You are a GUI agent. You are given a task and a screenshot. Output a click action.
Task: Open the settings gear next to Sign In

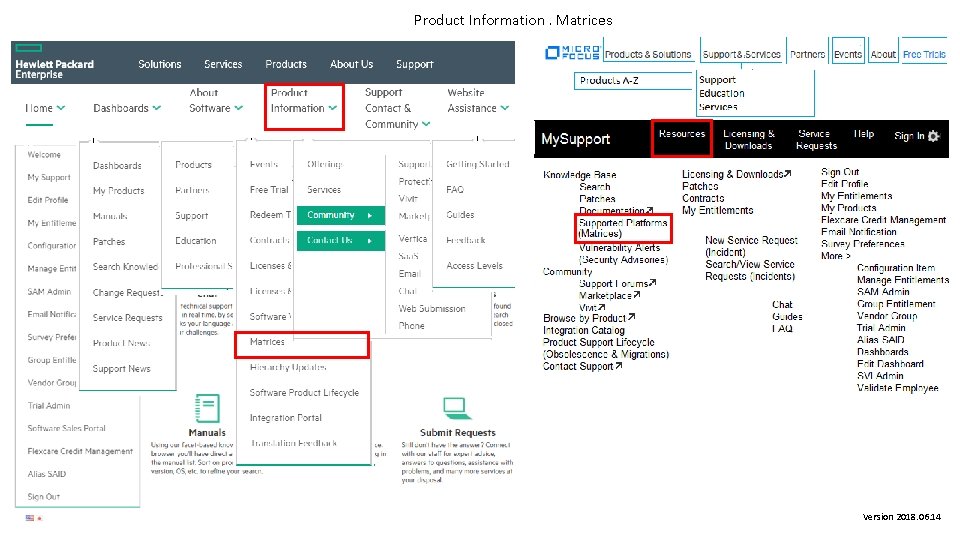tap(933, 136)
